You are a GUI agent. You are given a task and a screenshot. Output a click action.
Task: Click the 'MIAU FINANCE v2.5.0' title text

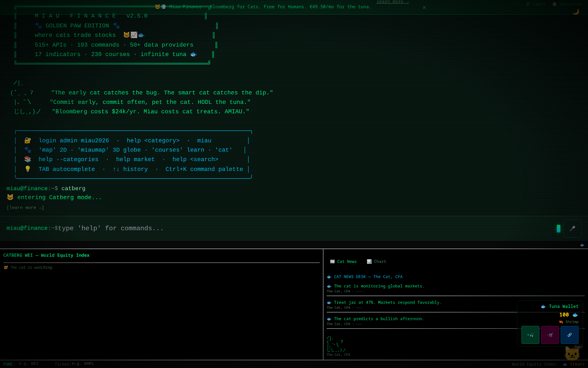(91, 16)
